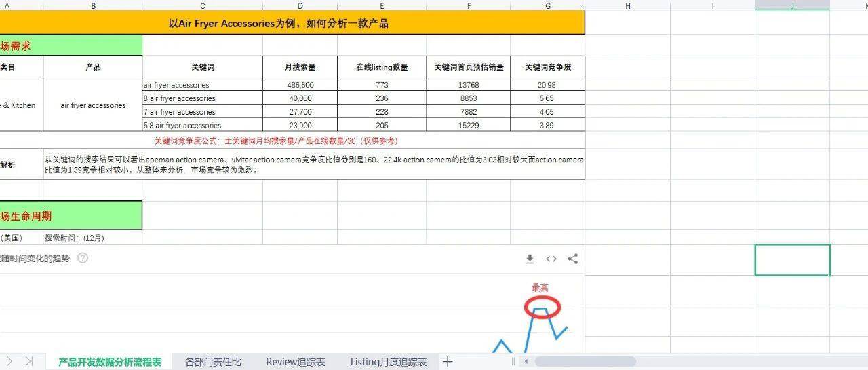The image size is (868, 370).
Task: Click the 在线listing数量 header cell
Action: tap(382, 67)
